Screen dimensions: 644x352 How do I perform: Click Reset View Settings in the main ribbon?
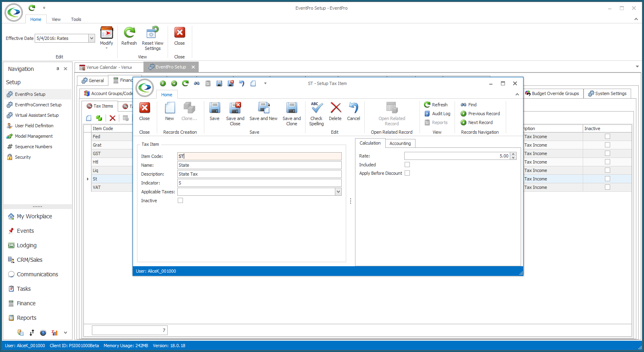152,39
